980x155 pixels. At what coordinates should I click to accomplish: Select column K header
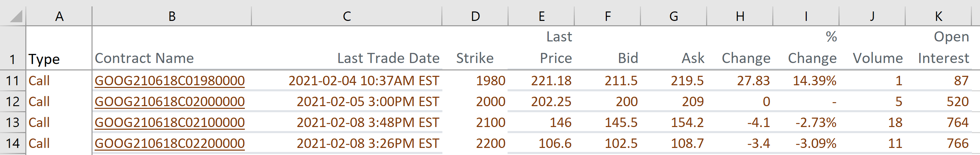[x=938, y=16]
